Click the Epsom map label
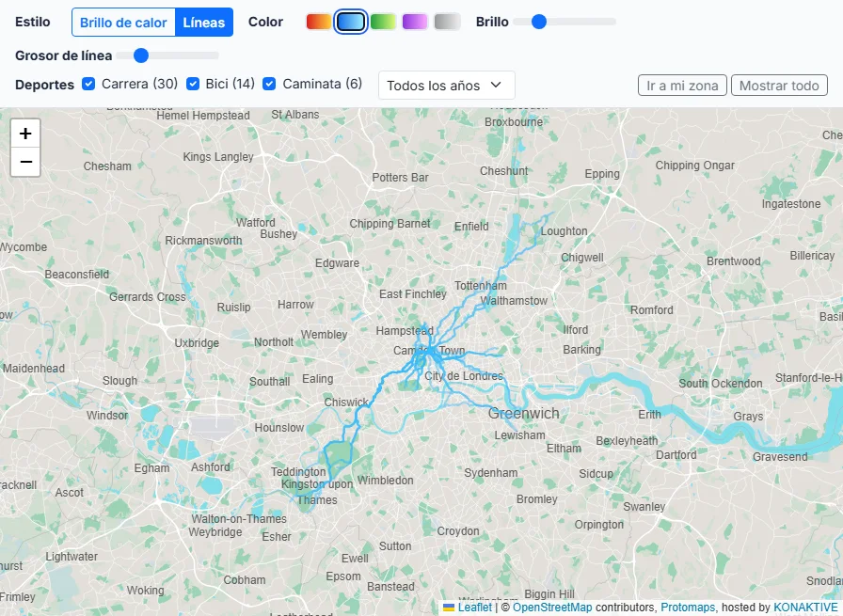Viewport: 843px width, 616px height. coord(343,577)
